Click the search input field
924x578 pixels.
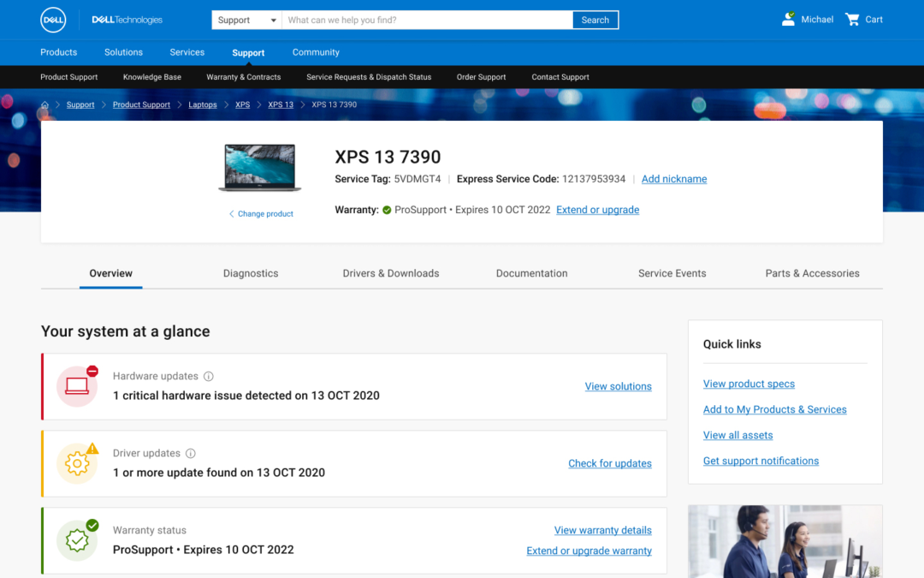coord(427,20)
